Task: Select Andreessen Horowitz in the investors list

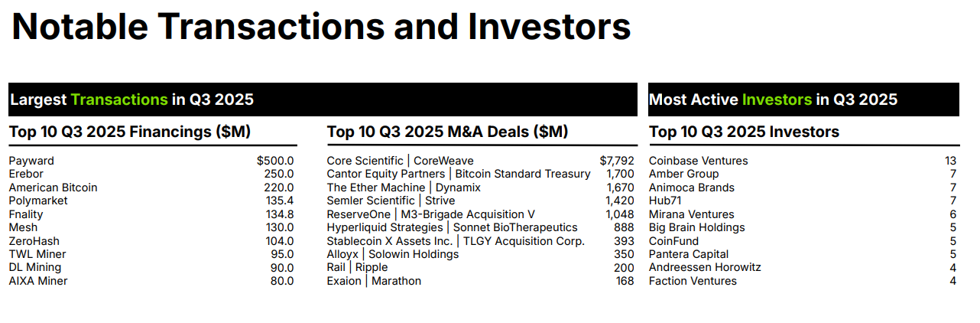Action: point(705,267)
